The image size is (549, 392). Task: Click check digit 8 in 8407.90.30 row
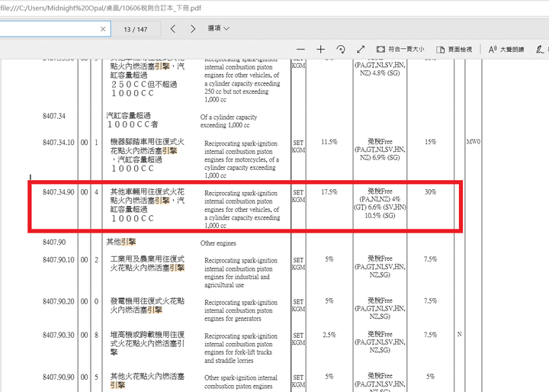pos(96,335)
